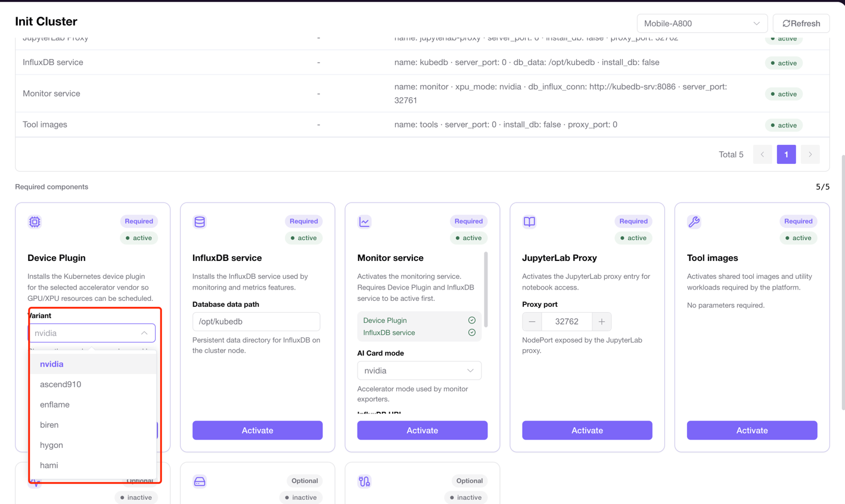This screenshot has height=504, width=845.
Task: Go to previous table page
Action: click(762, 154)
